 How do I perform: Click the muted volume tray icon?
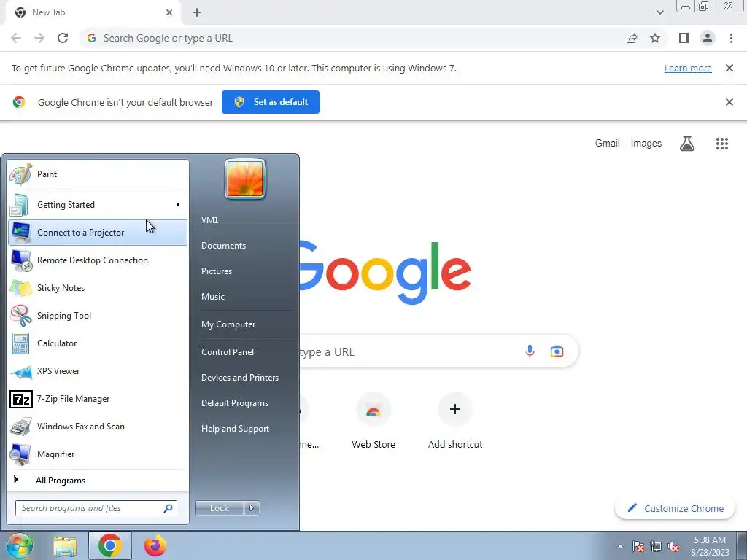(x=673, y=546)
